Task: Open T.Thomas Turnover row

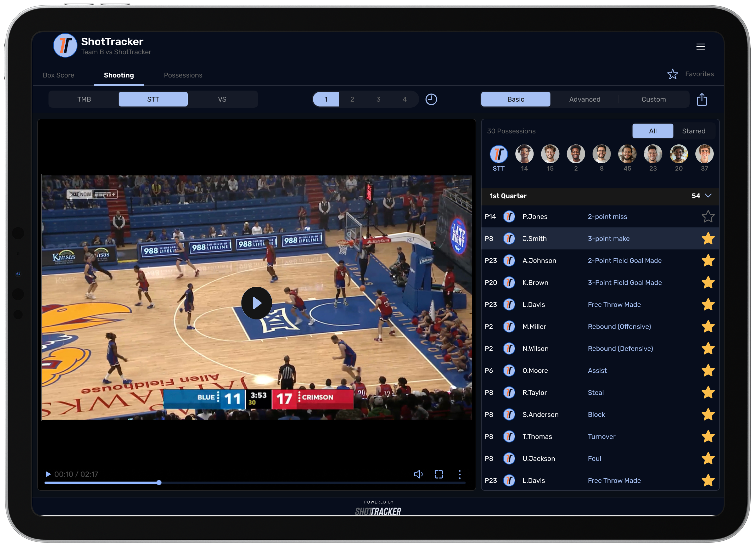Action: (x=600, y=436)
